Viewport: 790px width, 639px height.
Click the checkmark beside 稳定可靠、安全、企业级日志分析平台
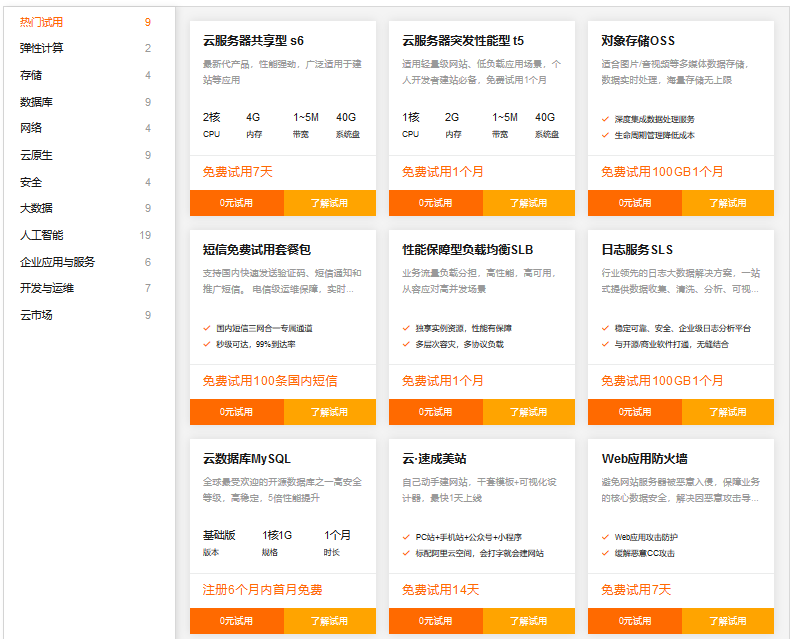pos(606,328)
